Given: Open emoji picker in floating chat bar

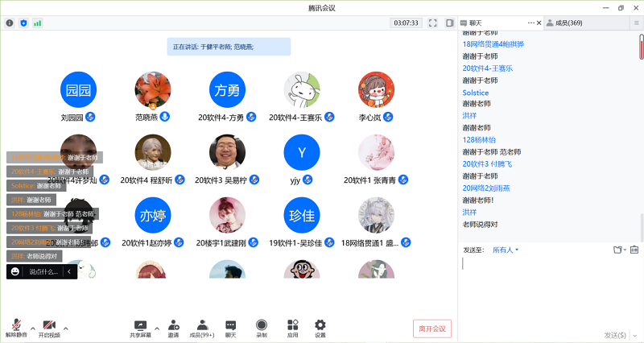Looking at the screenshot, I should (15, 272).
